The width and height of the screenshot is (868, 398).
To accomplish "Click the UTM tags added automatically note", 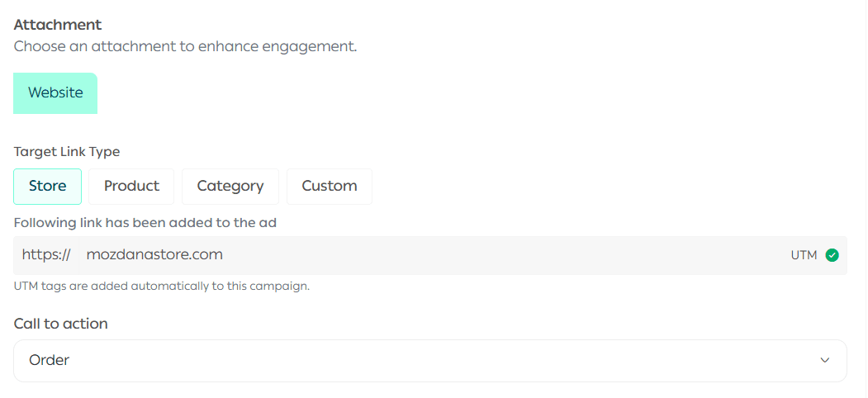I will [x=162, y=287].
